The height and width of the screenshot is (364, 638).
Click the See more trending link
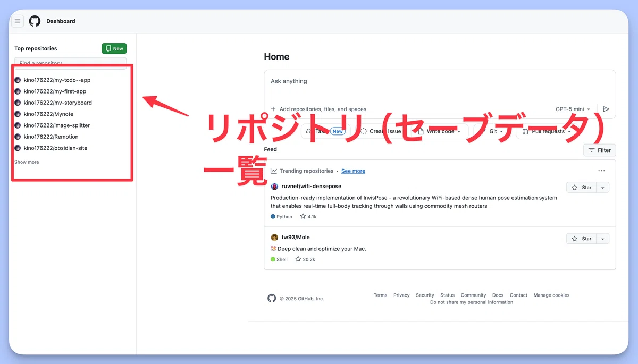353,171
